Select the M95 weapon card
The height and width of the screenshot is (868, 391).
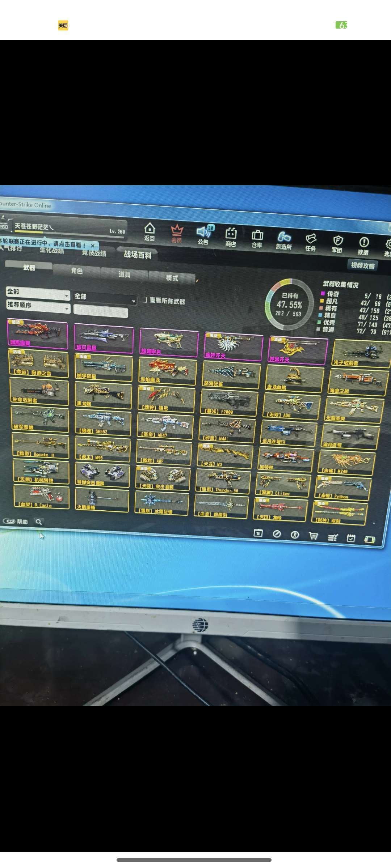pos(103,449)
